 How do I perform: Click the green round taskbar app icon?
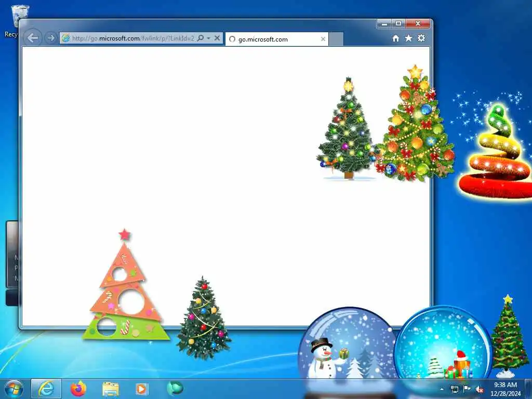(175, 388)
